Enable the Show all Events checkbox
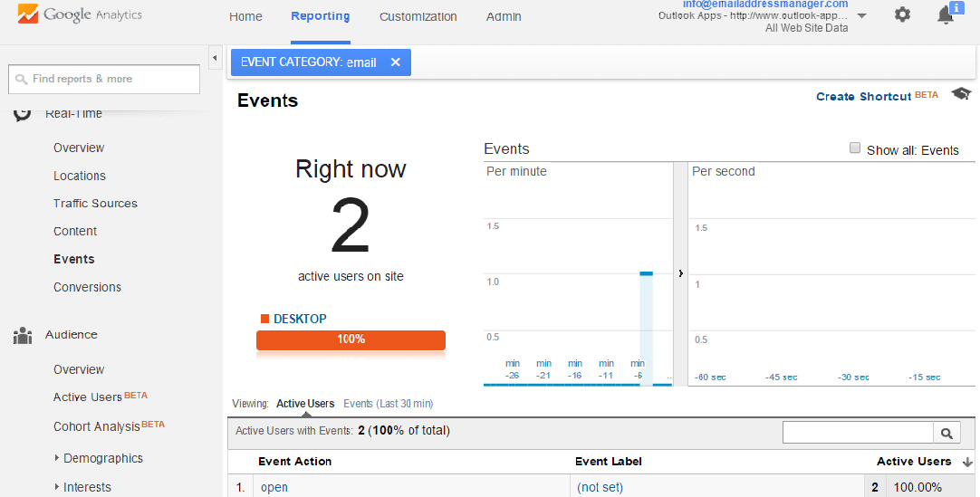This screenshot has width=980, height=497. point(855,148)
